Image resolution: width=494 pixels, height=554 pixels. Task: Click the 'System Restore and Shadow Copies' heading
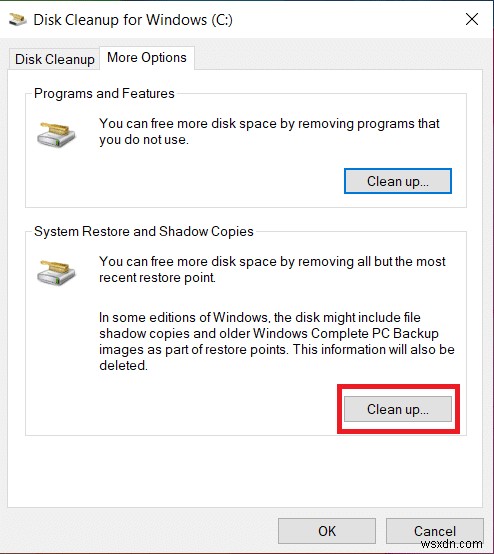pos(144,231)
